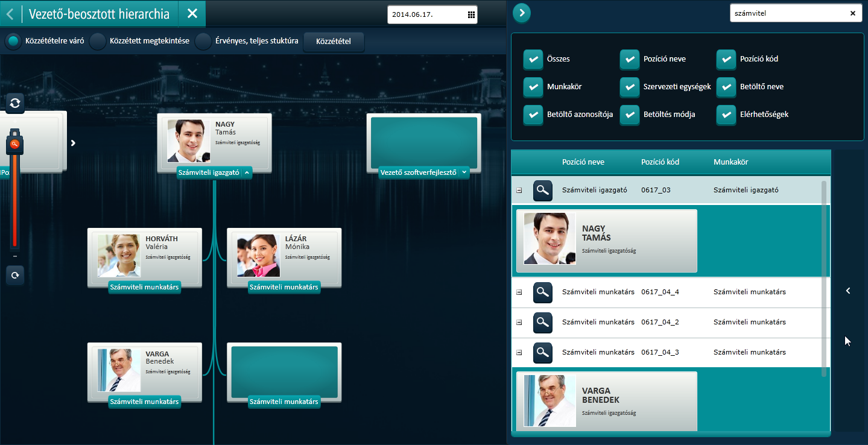This screenshot has width=868, height=445.
Task: Click the magnifier icon for position 0617_04_4
Action: (x=543, y=292)
